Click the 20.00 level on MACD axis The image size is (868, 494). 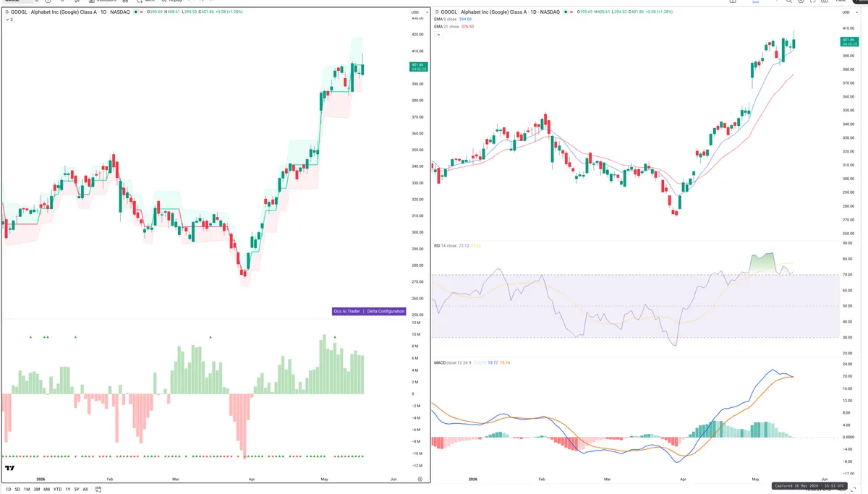[846, 376]
